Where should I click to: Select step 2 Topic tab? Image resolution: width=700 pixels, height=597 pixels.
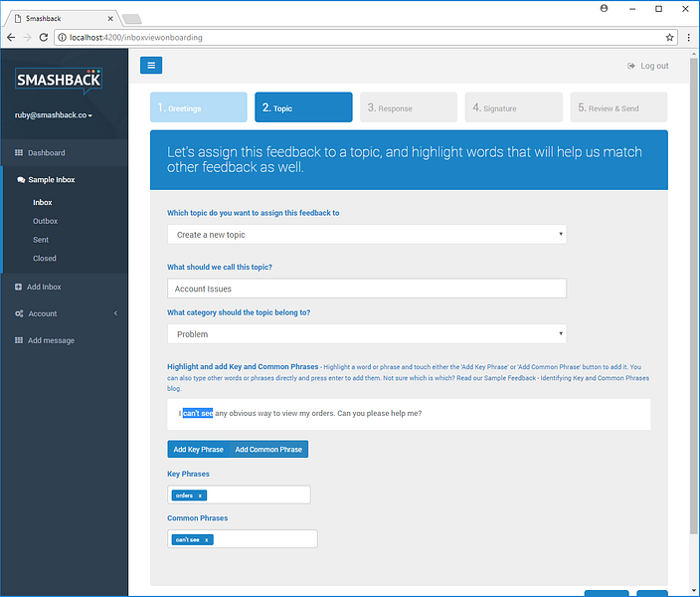(x=303, y=107)
